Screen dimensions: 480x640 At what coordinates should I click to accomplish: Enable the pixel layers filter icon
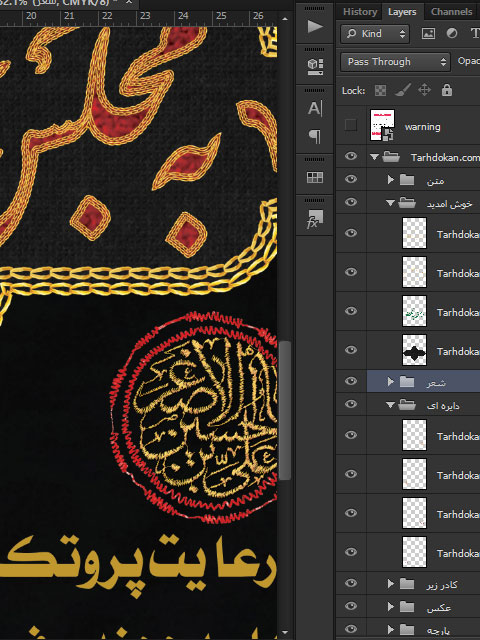(x=428, y=33)
